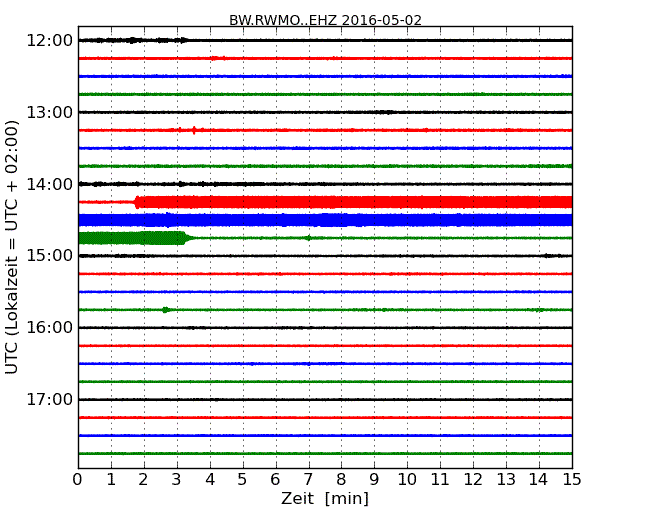Click the thick blue saturated trace near 14:30
The image size is (650, 520).
click(x=325, y=220)
